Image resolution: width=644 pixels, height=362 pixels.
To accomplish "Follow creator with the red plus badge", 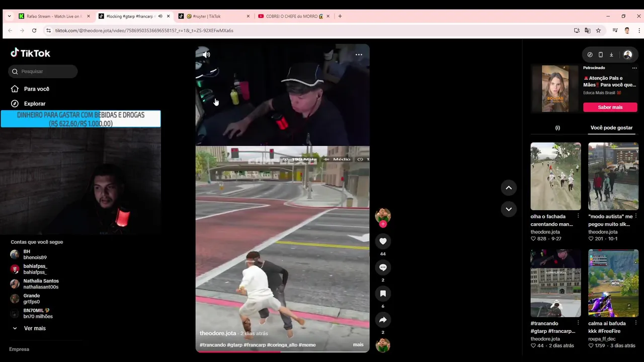I will (x=383, y=224).
